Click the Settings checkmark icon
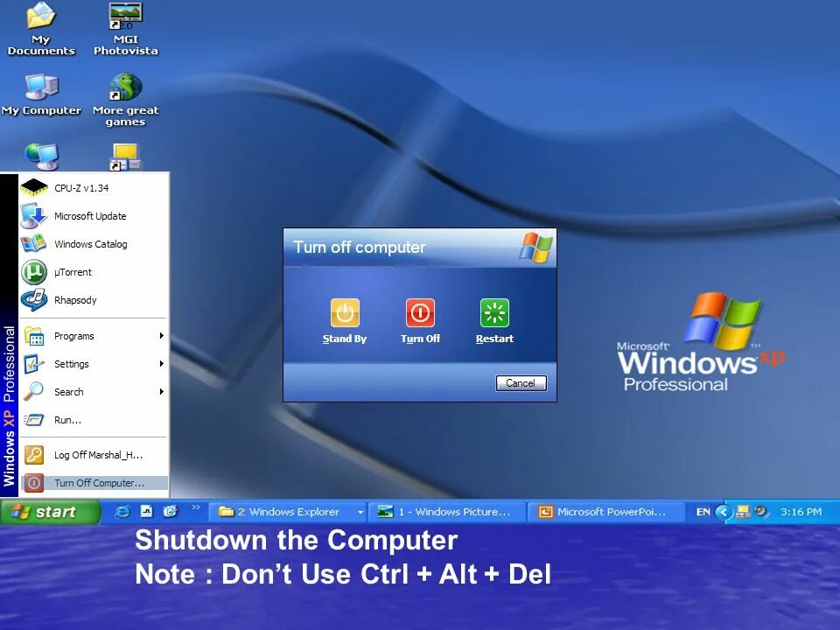The image size is (840, 630). tap(34, 364)
